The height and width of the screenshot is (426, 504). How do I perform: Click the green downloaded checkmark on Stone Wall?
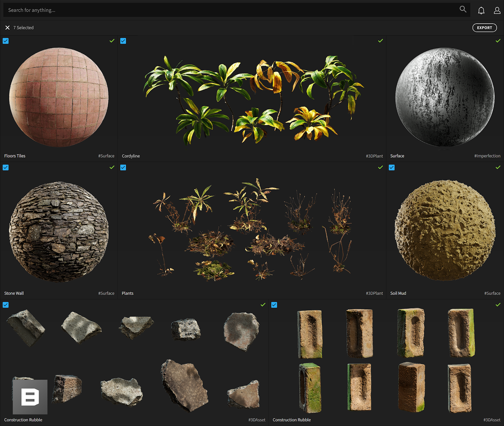click(112, 167)
